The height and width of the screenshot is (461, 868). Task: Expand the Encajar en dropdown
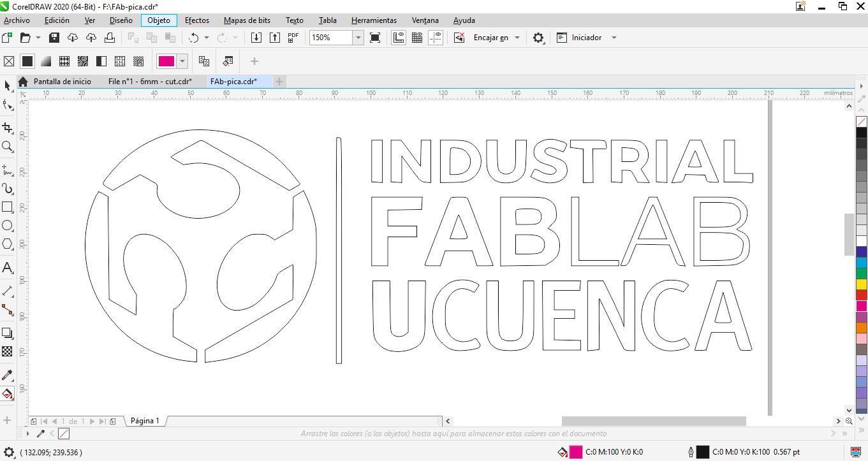click(x=517, y=38)
